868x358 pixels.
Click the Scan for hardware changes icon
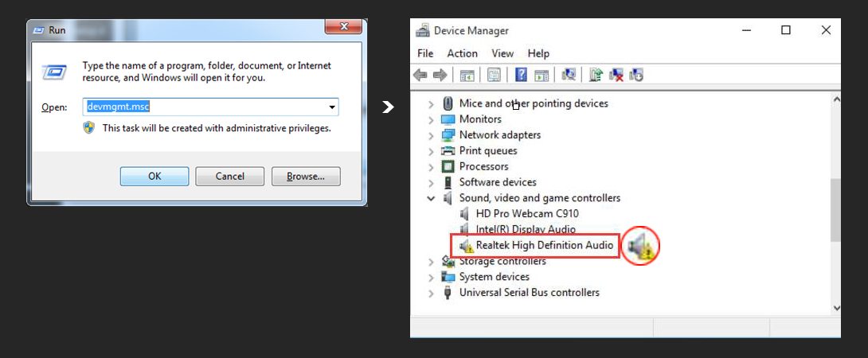[x=569, y=75]
